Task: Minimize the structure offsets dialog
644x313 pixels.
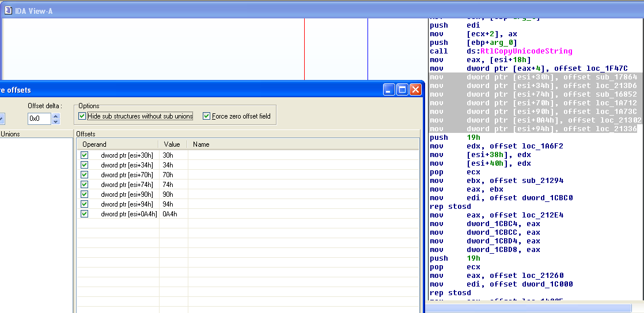Action: pos(390,89)
